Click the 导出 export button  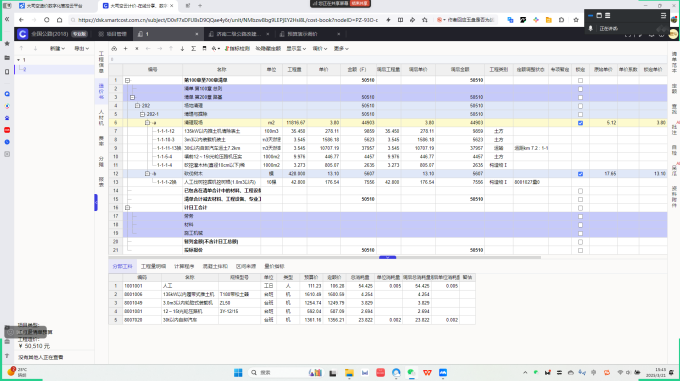pyautogui.click(x=81, y=49)
